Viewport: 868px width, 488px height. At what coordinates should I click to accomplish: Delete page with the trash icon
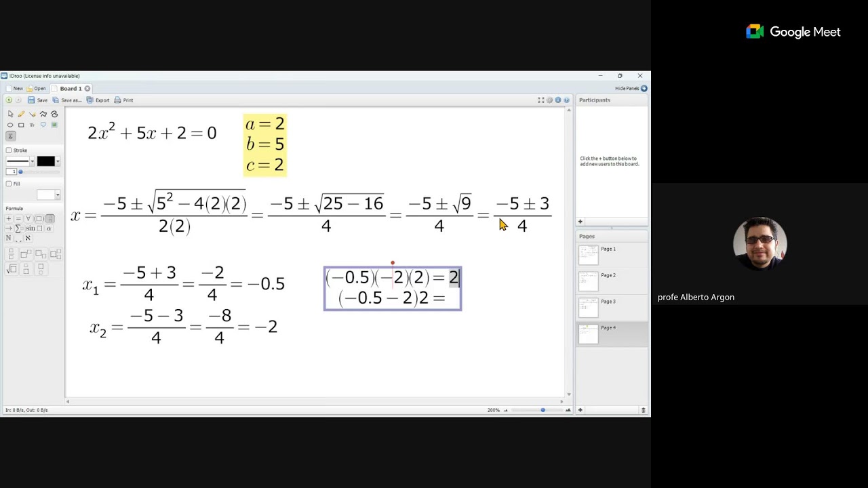[643, 410]
